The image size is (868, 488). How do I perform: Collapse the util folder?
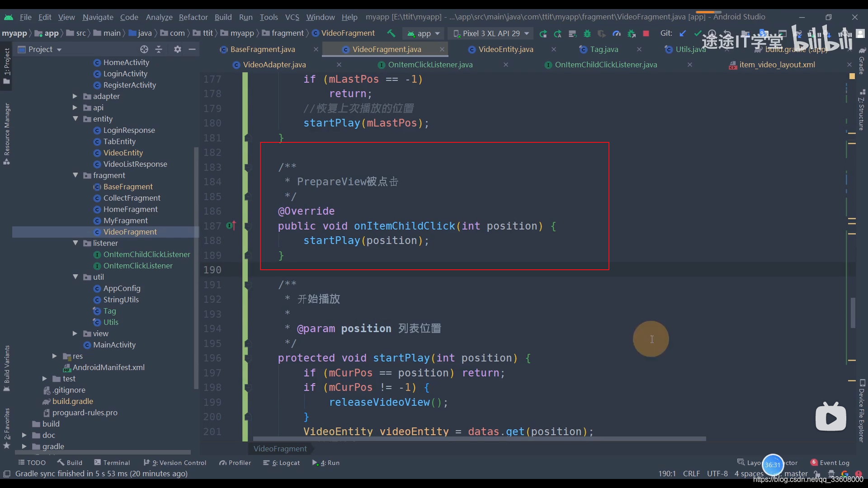click(x=75, y=277)
